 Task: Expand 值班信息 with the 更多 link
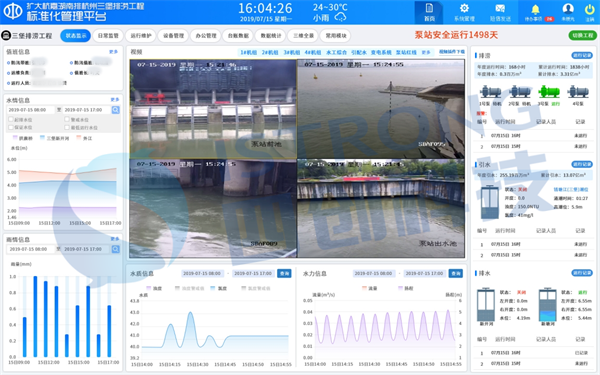coord(114,52)
